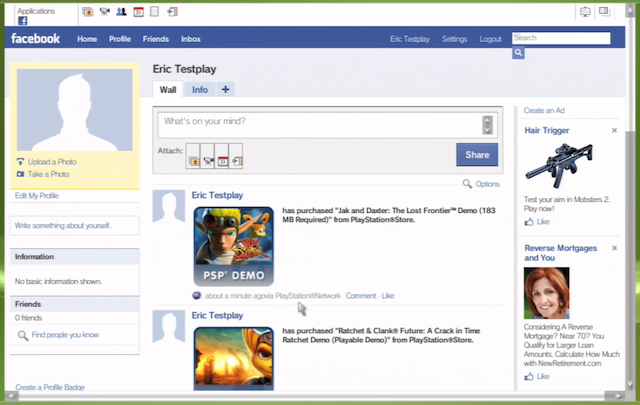
Task: Open the Links icon in the top bar
Action: coord(172,12)
